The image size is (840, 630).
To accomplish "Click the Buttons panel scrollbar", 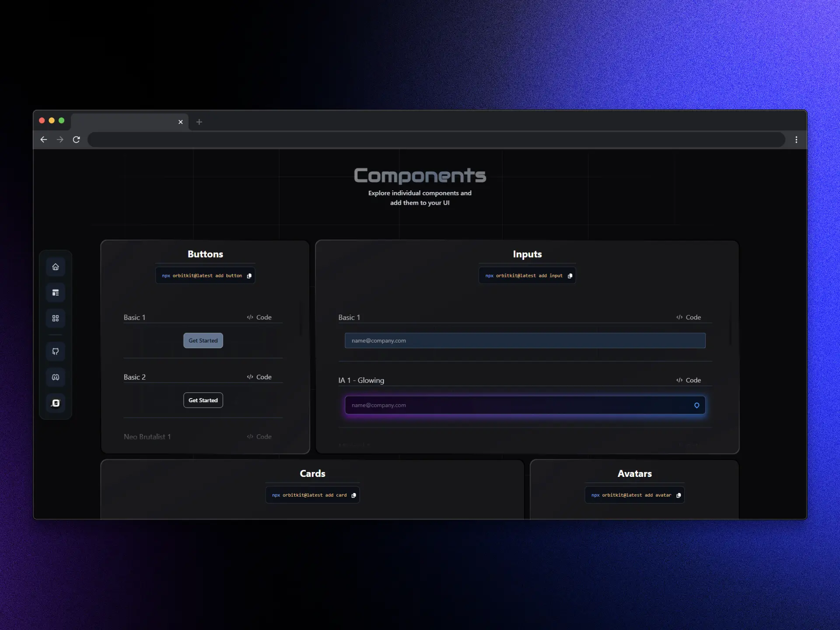I will (x=301, y=318).
